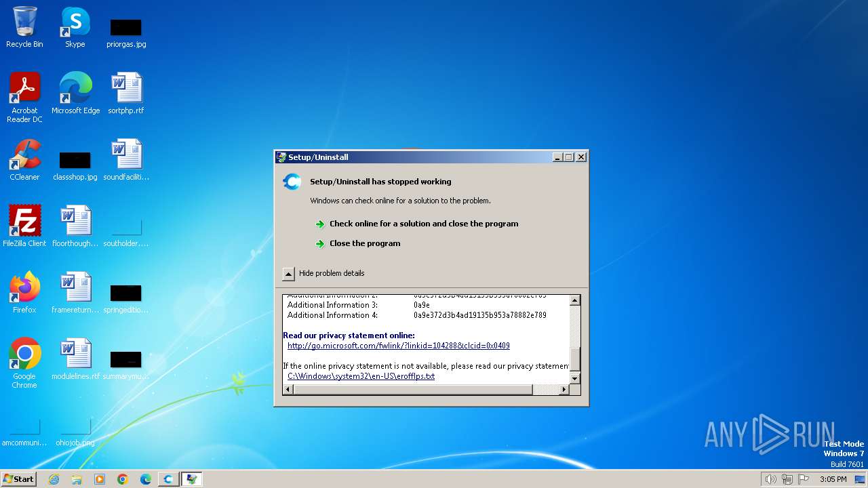Collapse Hide problem details arrow
The height and width of the screenshot is (488, 868).
tap(288, 273)
